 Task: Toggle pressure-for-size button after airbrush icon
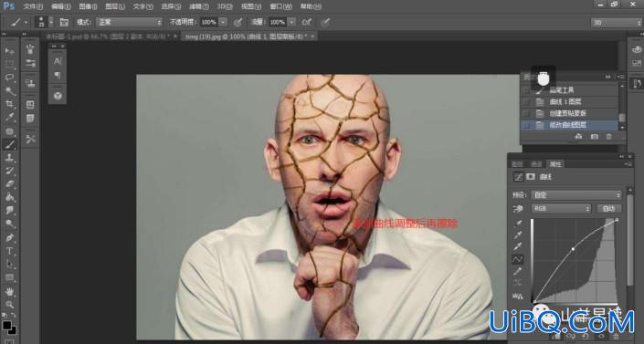pos(325,22)
